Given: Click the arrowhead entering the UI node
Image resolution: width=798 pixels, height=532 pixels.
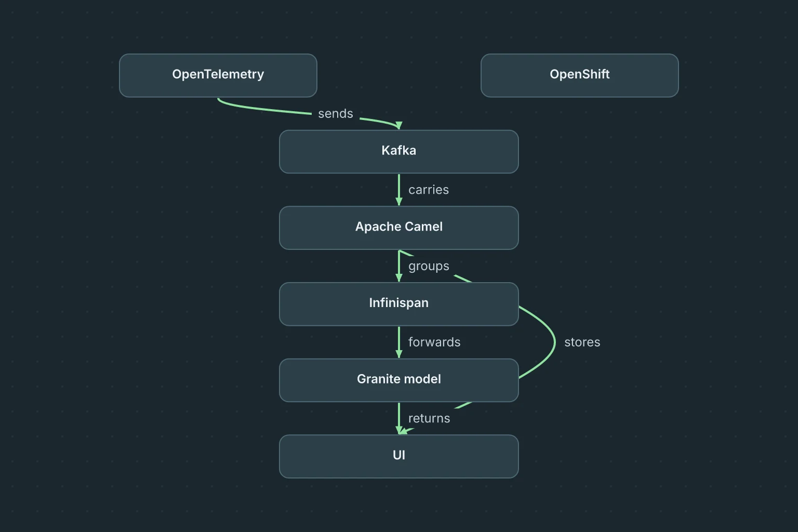Looking at the screenshot, I should point(399,431).
